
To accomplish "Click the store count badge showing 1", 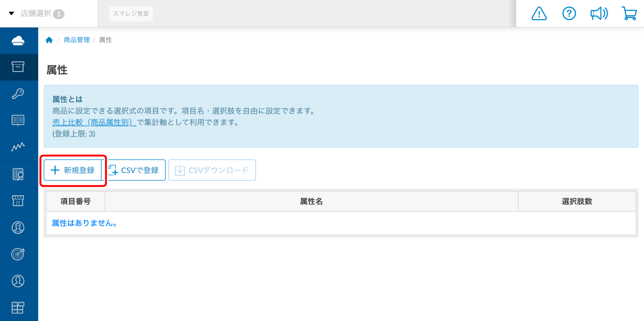I will [58, 14].
